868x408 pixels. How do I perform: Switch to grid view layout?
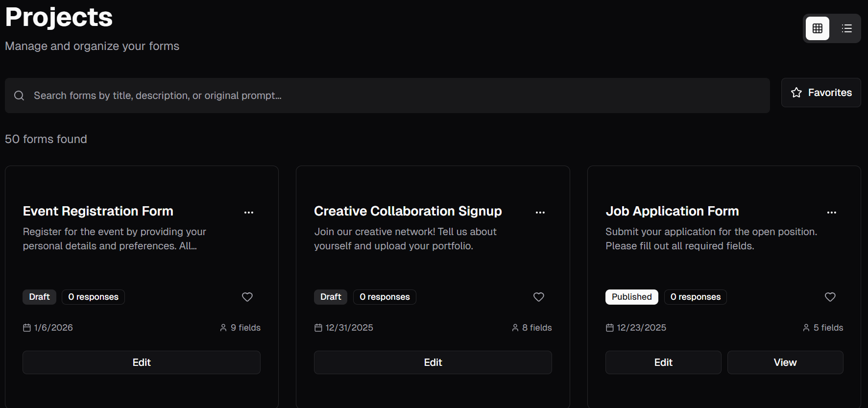pyautogui.click(x=818, y=28)
